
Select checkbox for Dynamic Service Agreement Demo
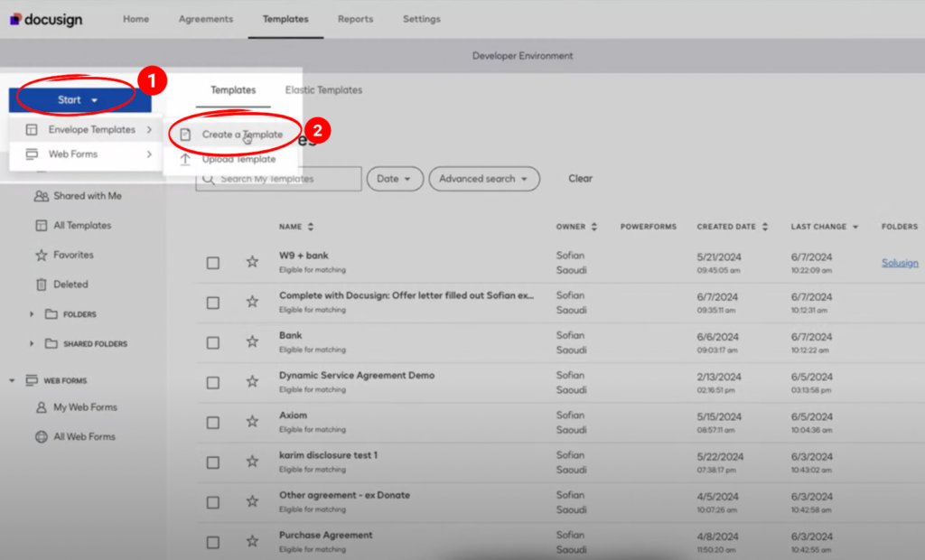[x=213, y=383]
